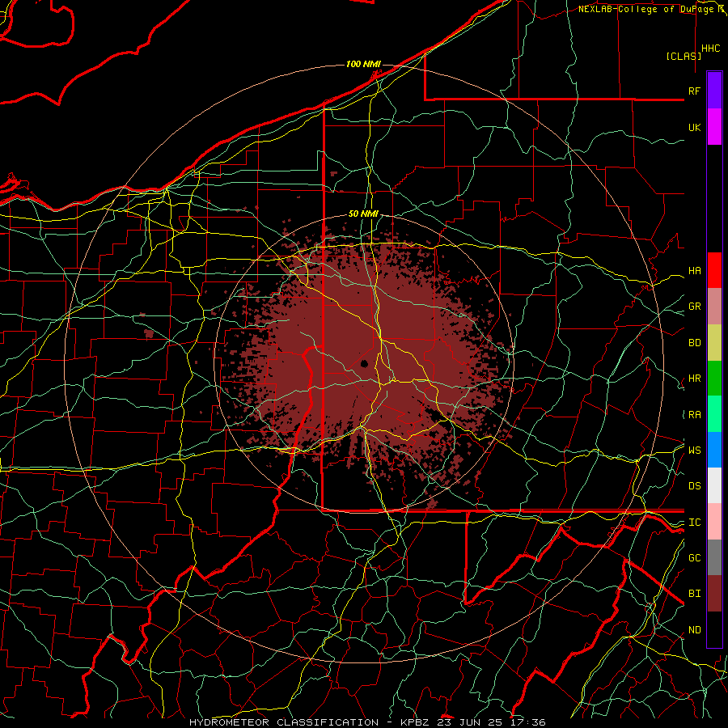Click the light pink IC swatch
This screenshot has width=728, height=728.
(714, 522)
